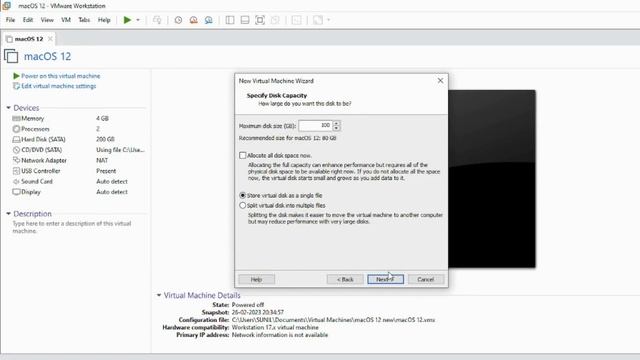The width and height of the screenshot is (640, 360).
Task: Click the description text entry area
Action: tap(72, 227)
